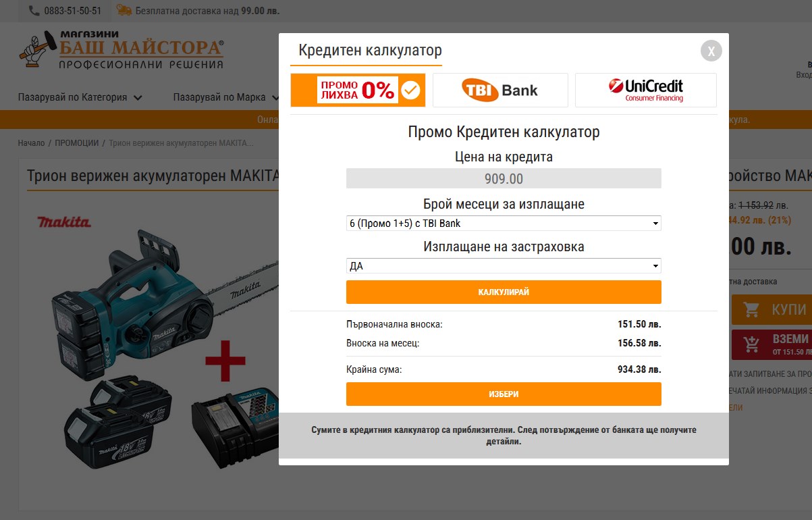The height and width of the screenshot is (520, 812).
Task: Expand Пазарувай по Категория menu
Action: click(80, 97)
